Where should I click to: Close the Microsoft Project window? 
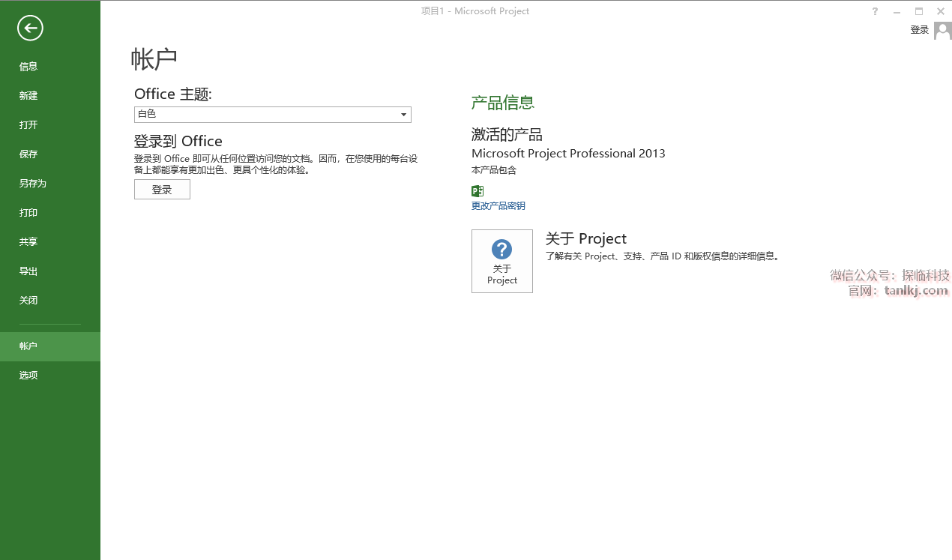click(x=941, y=11)
